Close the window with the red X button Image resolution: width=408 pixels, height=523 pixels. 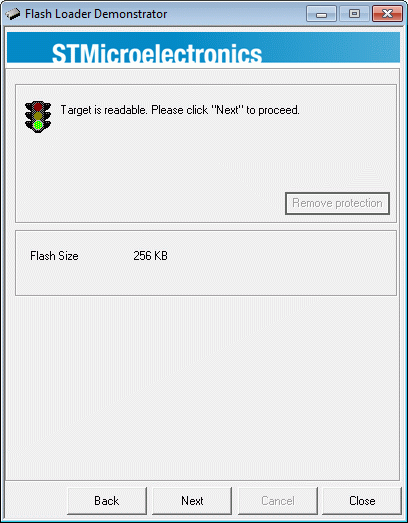pyautogui.click(x=387, y=14)
